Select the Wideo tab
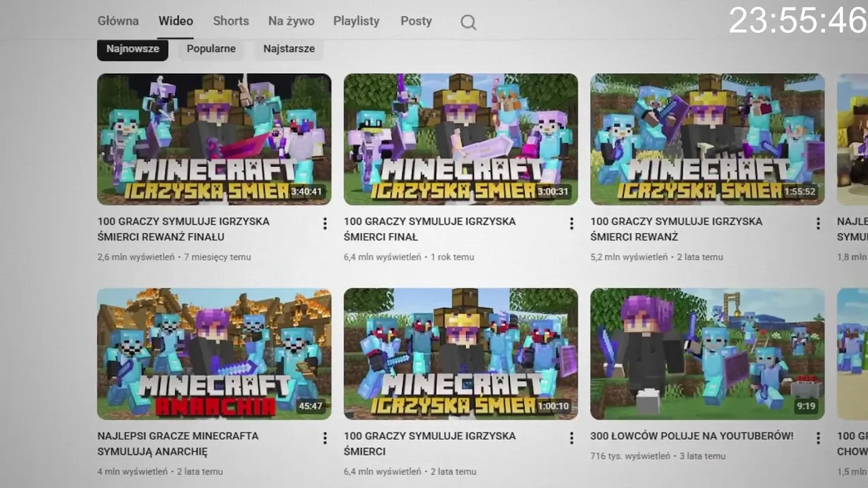868x488 pixels. pos(176,21)
